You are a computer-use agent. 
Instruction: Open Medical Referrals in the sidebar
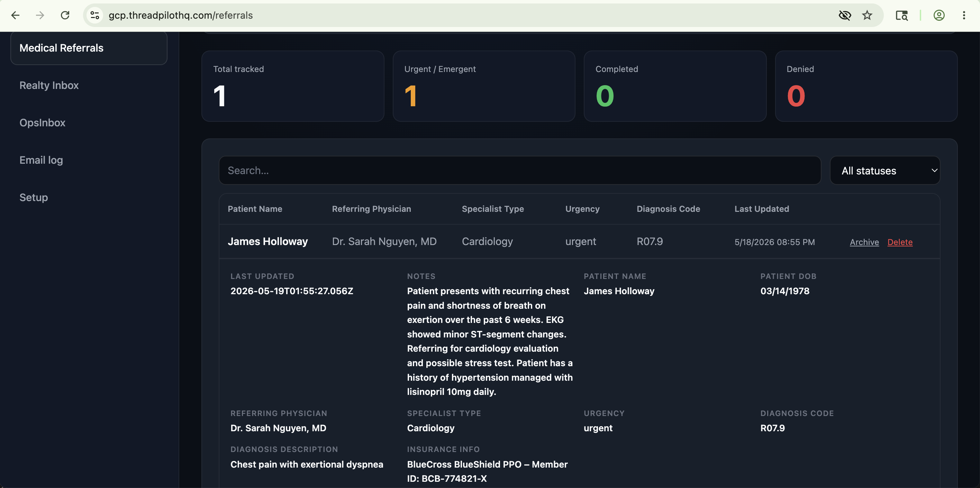tap(89, 48)
